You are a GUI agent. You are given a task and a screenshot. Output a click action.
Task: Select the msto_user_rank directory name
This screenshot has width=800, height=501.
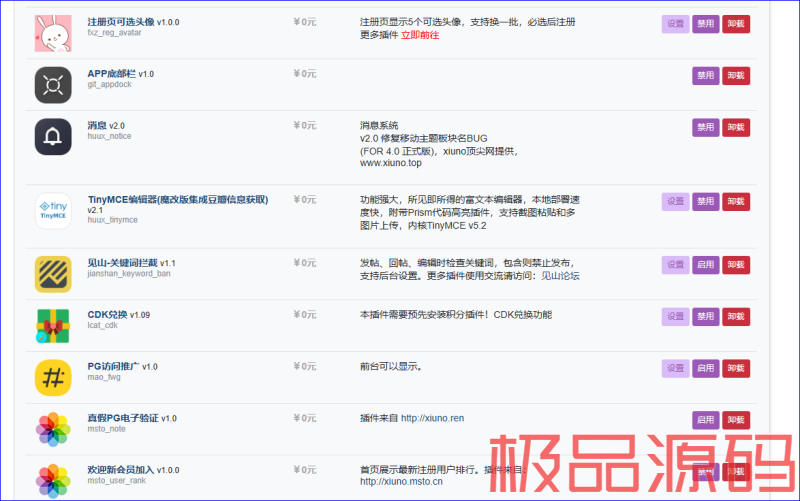pyautogui.click(x=116, y=481)
